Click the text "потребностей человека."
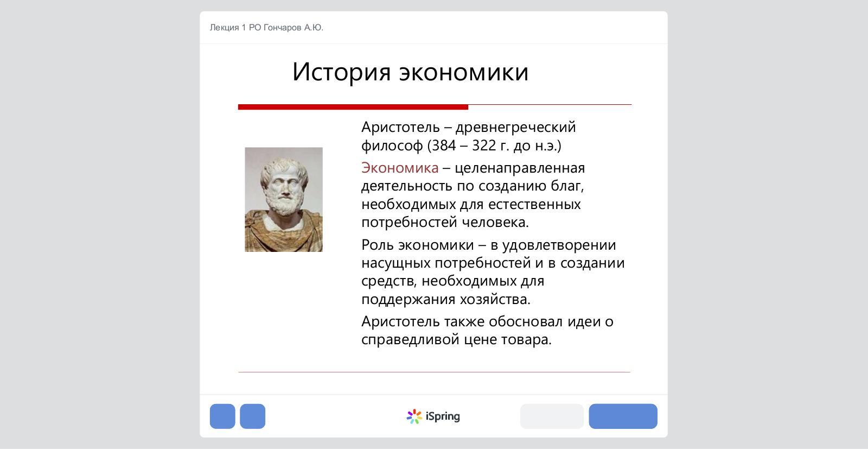Screen dimensions: 868x449 pyautogui.click(x=445, y=222)
